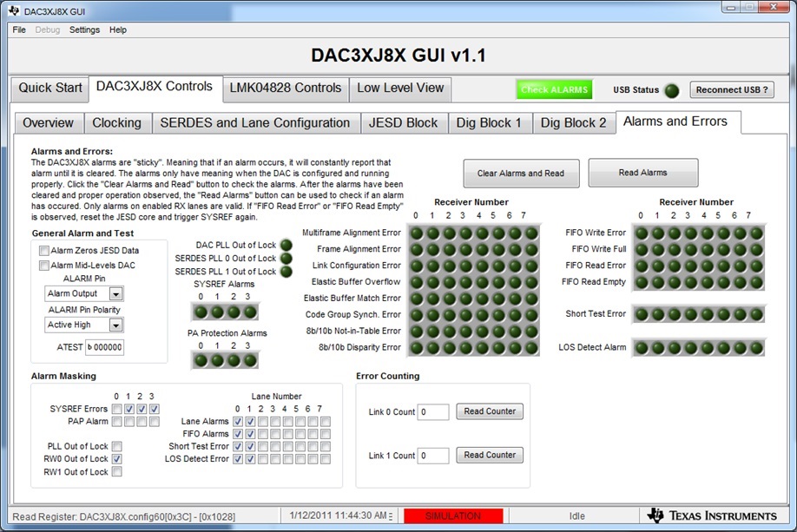Viewport: 797px width, 532px height.
Task: Click 8b/10b Not-in-Table Error LED for receiver 4
Action: (x=483, y=332)
